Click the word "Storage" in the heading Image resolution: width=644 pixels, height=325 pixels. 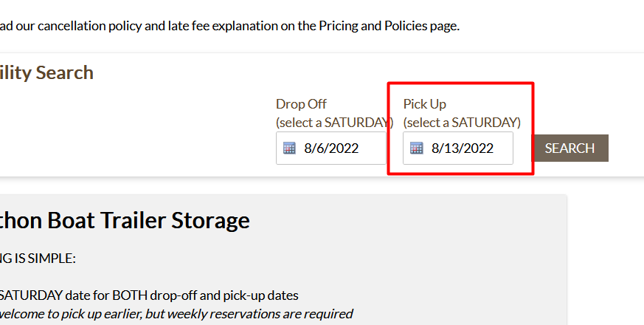(210, 220)
